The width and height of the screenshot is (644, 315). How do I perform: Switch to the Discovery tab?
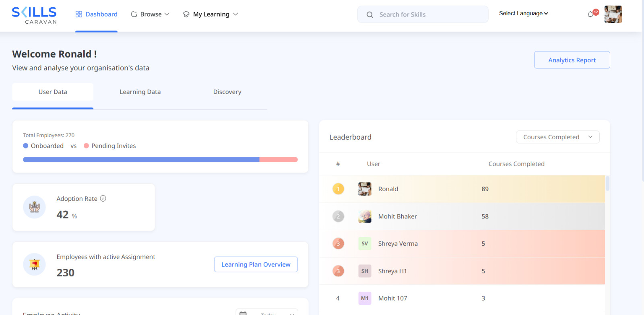227,92
